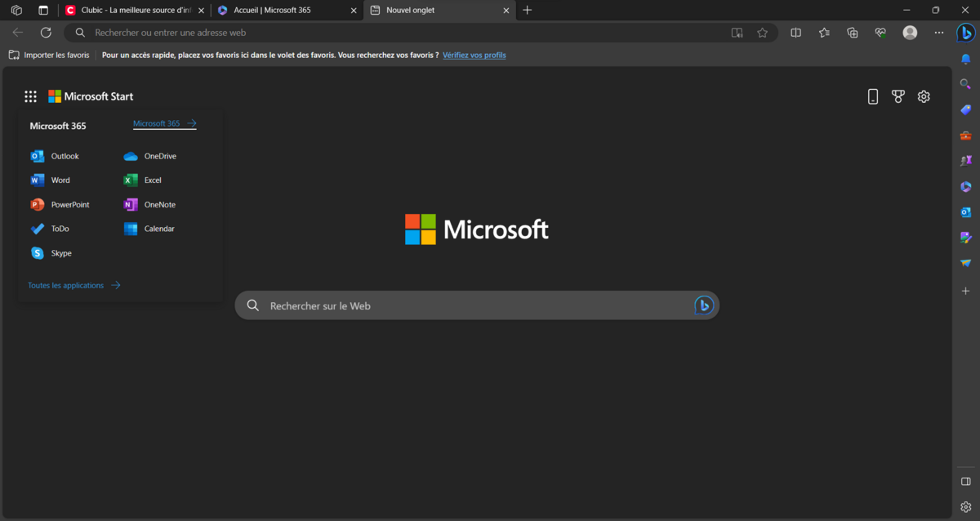Open Games chess icon in sidebar
This screenshot has width=980, height=521.
(966, 161)
